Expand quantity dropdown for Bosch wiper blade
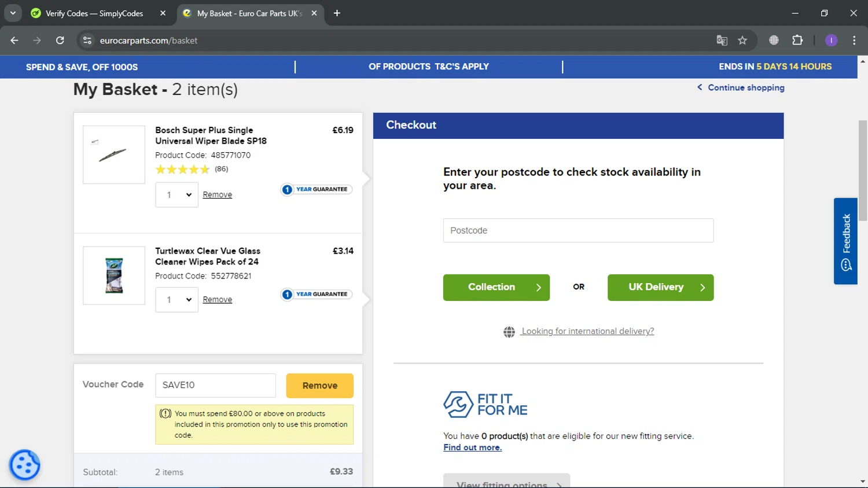The width and height of the screenshot is (868, 488). point(176,195)
